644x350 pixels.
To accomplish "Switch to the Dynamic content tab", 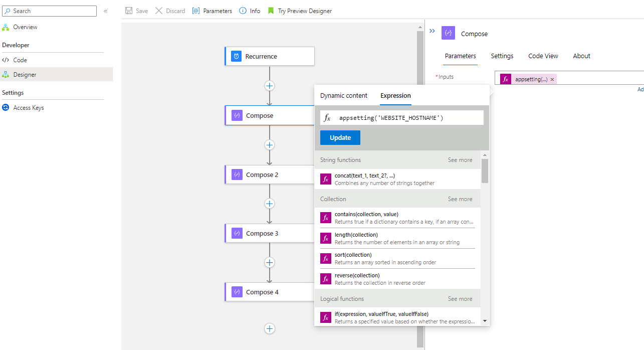I will click(x=344, y=95).
